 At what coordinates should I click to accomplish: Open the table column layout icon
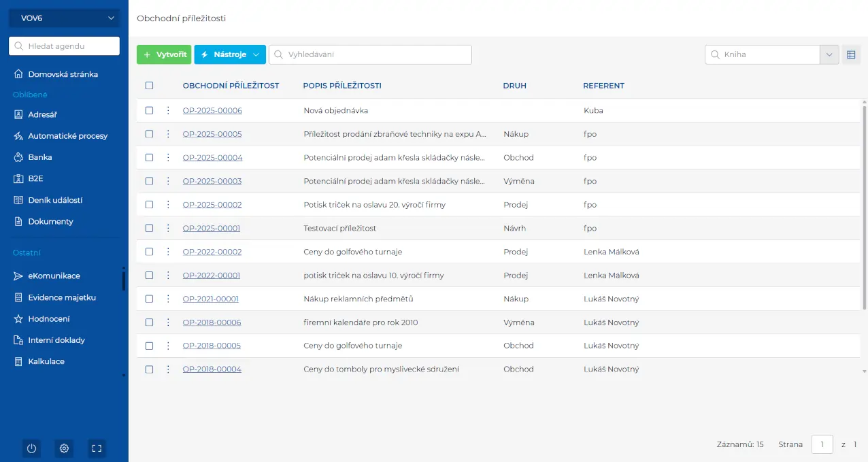point(851,54)
